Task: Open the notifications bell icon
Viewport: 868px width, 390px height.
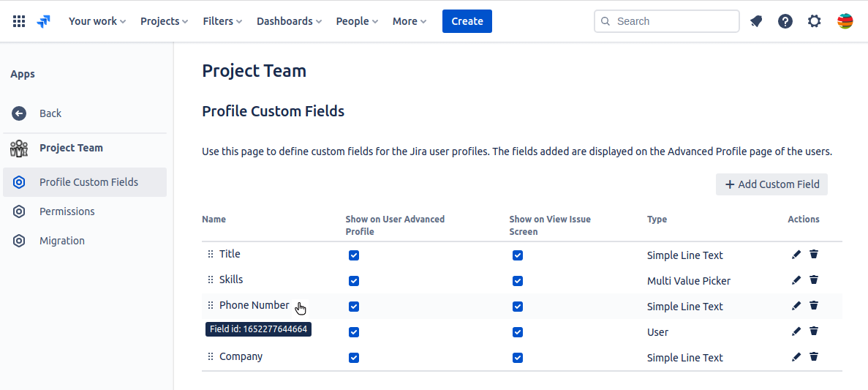Action: (x=756, y=21)
